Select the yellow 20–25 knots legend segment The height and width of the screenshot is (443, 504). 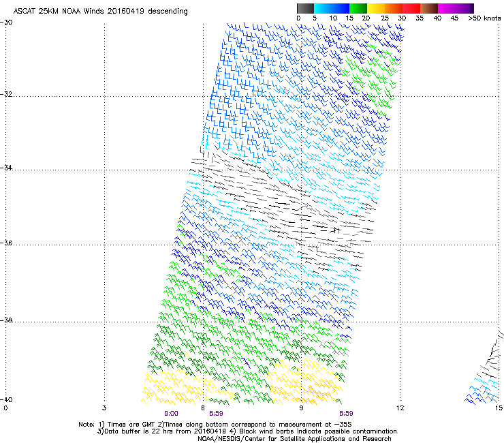click(x=376, y=8)
